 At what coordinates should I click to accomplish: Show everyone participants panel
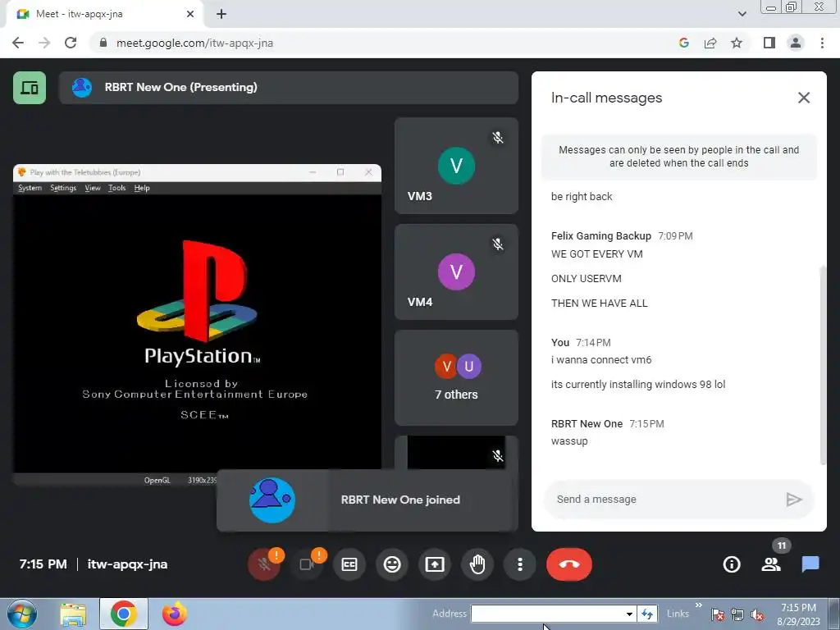tap(771, 564)
